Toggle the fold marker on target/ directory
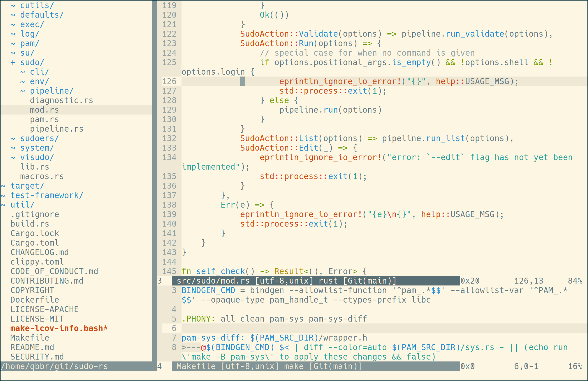The width and height of the screenshot is (588, 381). coord(3,186)
